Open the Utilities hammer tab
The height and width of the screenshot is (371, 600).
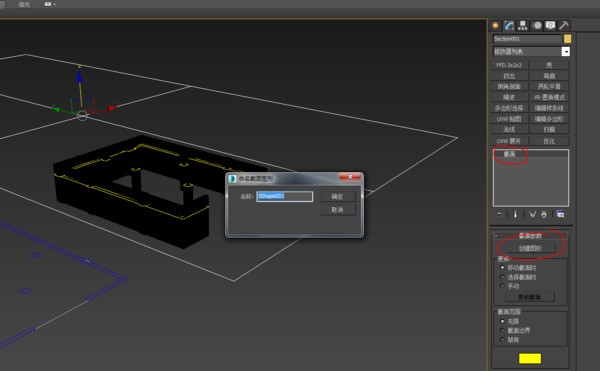[564, 26]
